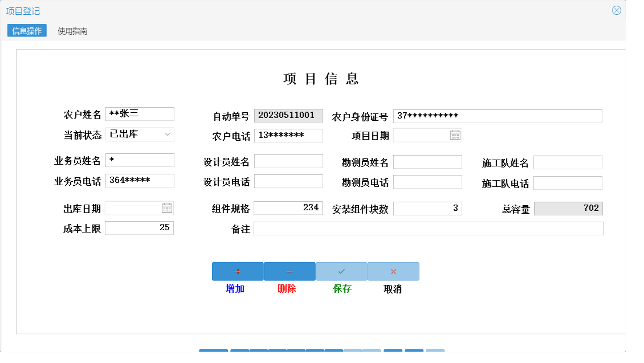
Task: Open the 当前状态 dropdown
Action: point(140,135)
